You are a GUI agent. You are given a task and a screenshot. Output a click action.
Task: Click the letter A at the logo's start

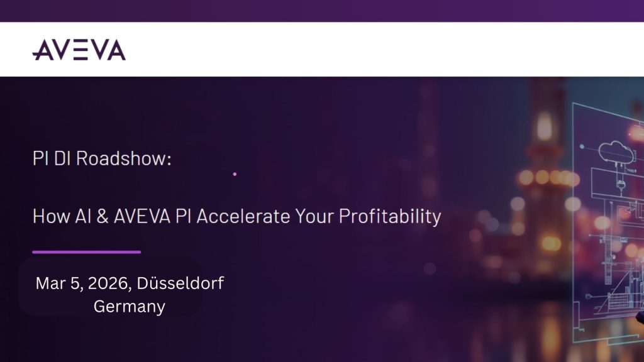[x=42, y=50]
